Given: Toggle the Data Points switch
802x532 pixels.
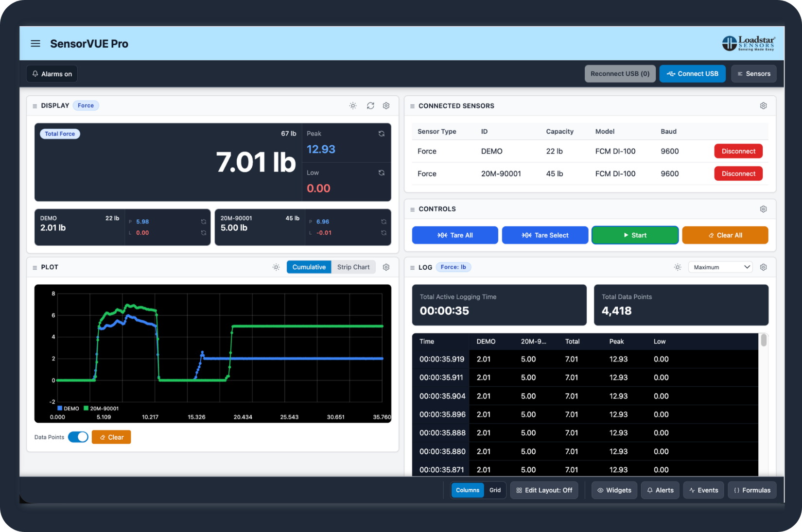Looking at the screenshot, I should point(78,437).
